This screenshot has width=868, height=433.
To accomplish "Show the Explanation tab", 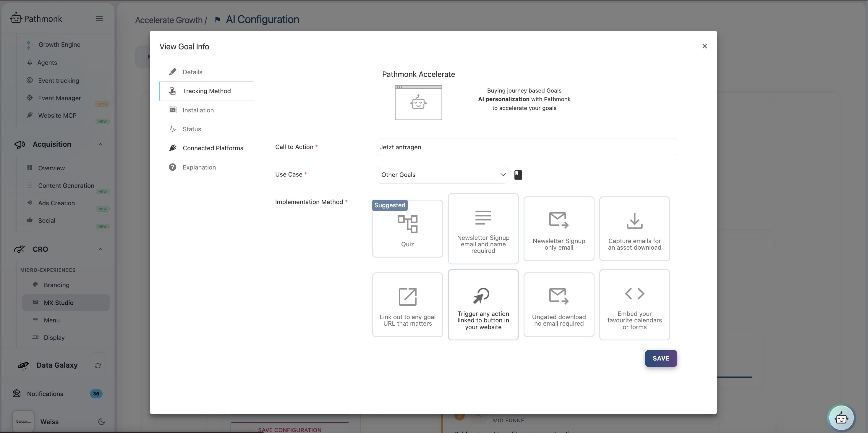I will click(207, 167).
